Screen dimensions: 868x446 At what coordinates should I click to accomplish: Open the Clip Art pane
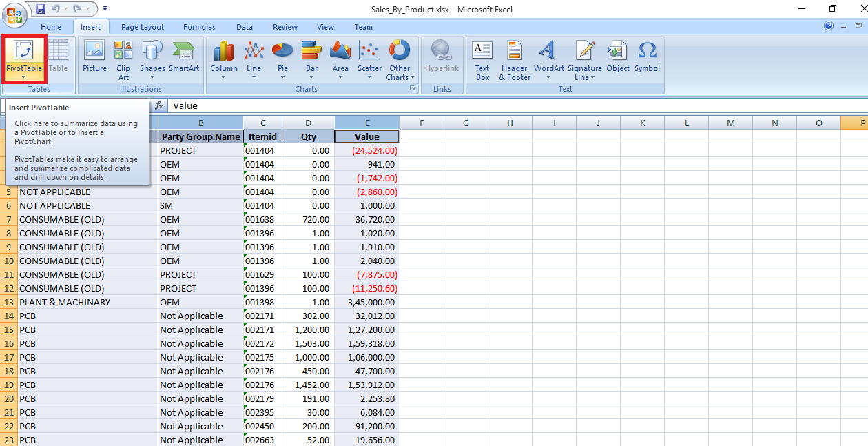pyautogui.click(x=123, y=59)
